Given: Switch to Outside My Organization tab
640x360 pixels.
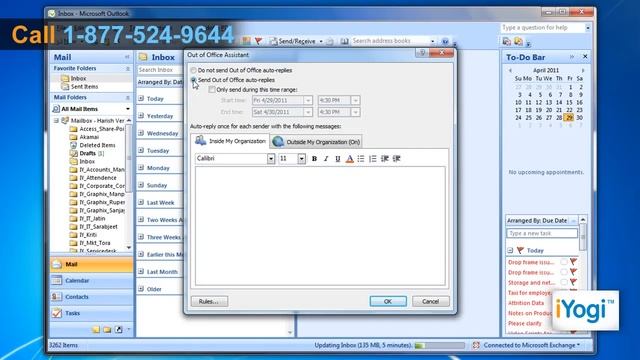Looking at the screenshot, I should point(316,142).
